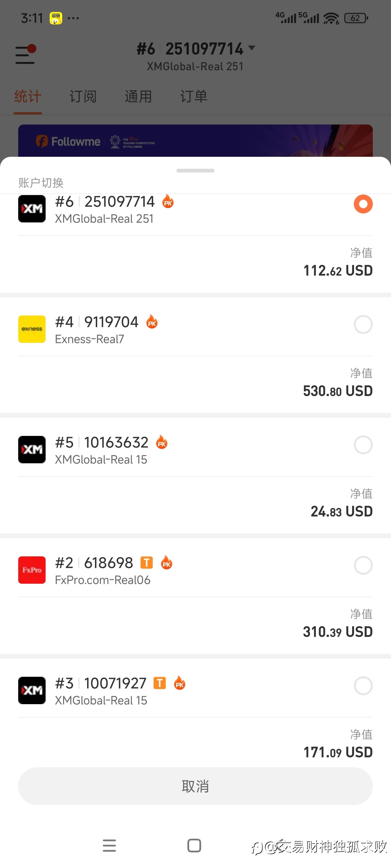Tap the 取消 cancel button
Screen dimensions: 391x868
click(195, 786)
